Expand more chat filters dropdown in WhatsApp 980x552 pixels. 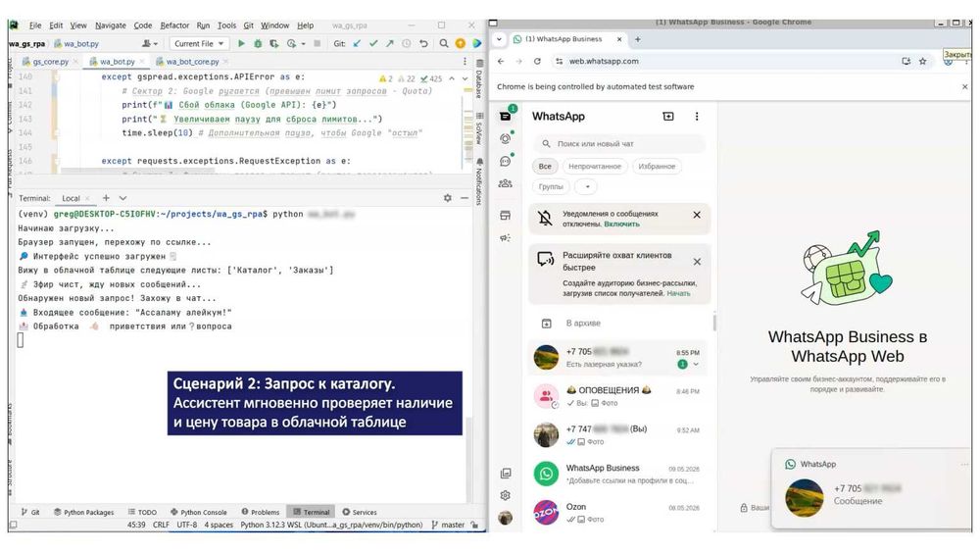click(x=586, y=186)
